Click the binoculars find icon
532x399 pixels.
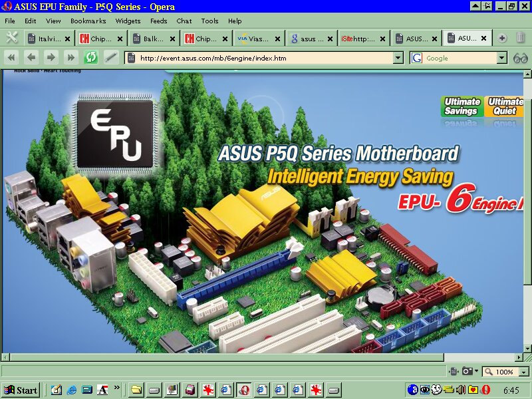(521, 59)
